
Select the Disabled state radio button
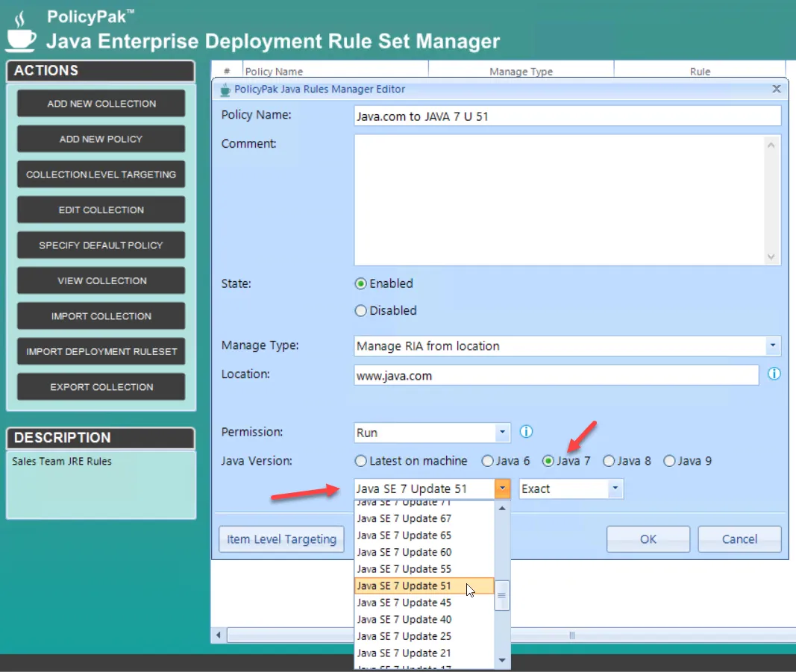pos(360,310)
